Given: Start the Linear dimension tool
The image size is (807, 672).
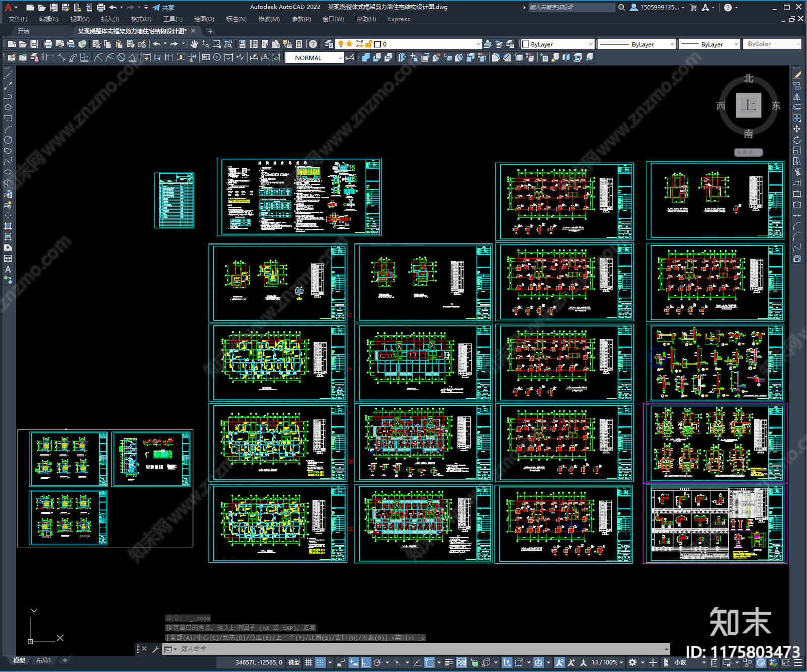Looking at the screenshot, I should tap(50, 57).
